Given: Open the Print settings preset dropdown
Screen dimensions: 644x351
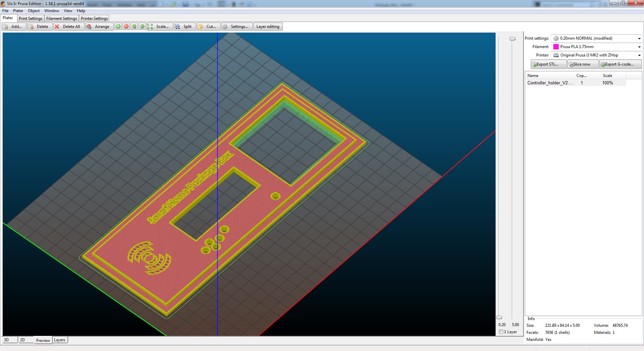Looking at the screenshot, I should (x=597, y=38).
